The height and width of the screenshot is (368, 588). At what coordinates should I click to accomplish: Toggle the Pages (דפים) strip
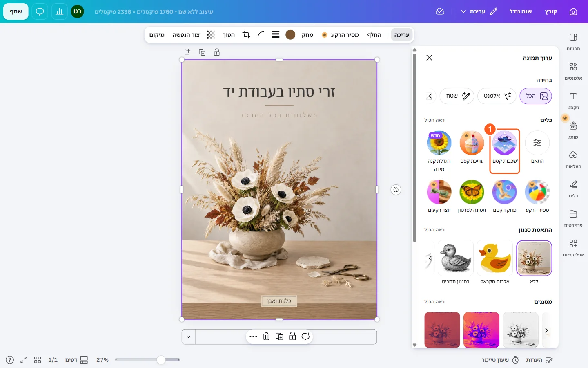77,360
